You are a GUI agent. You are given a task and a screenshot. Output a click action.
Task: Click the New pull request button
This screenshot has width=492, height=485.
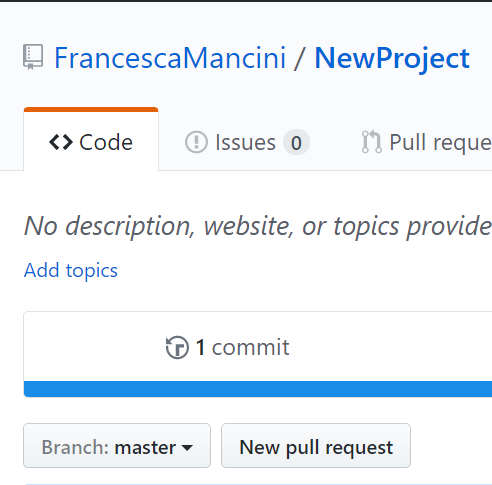(x=316, y=446)
